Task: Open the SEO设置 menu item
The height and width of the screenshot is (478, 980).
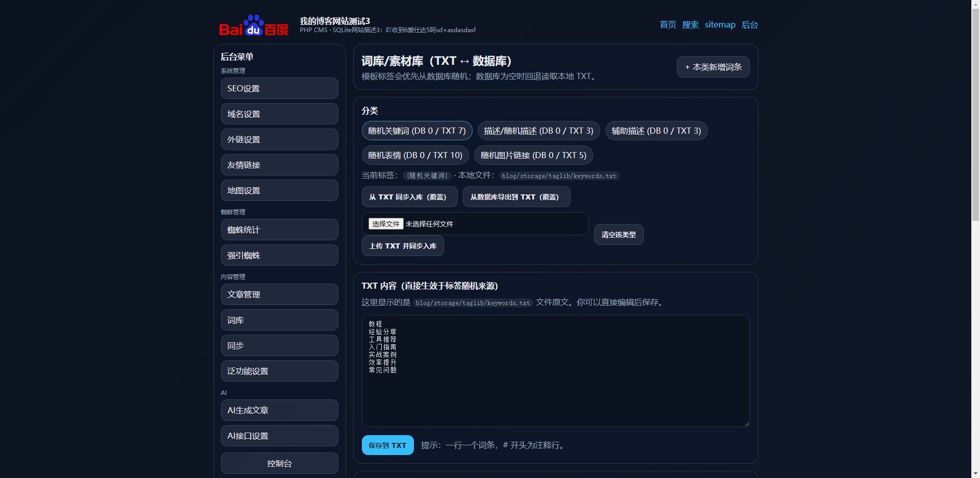Action: tap(279, 88)
